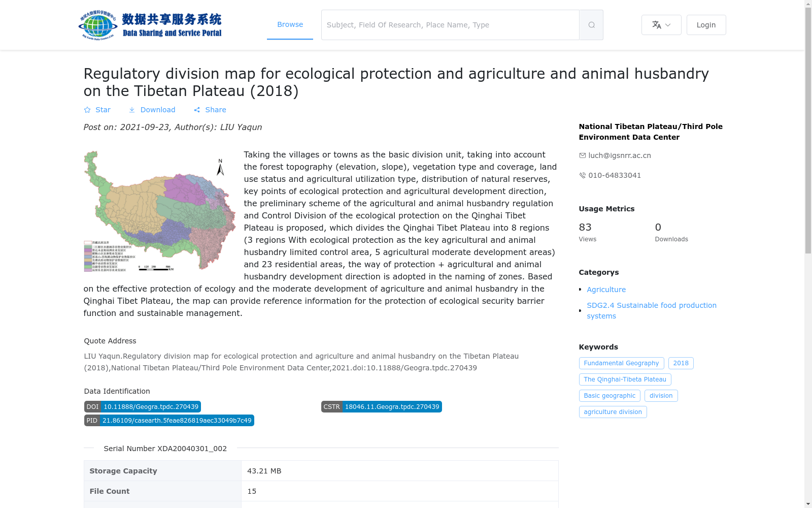This screenshot has height=508, width=812.
Task: Click the page vertical scrollbar
Action: pos(808,254)
